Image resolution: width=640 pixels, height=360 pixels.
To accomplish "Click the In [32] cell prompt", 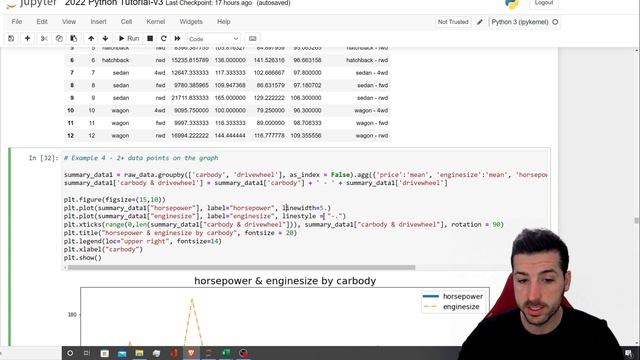I will [x=43, y=158].
